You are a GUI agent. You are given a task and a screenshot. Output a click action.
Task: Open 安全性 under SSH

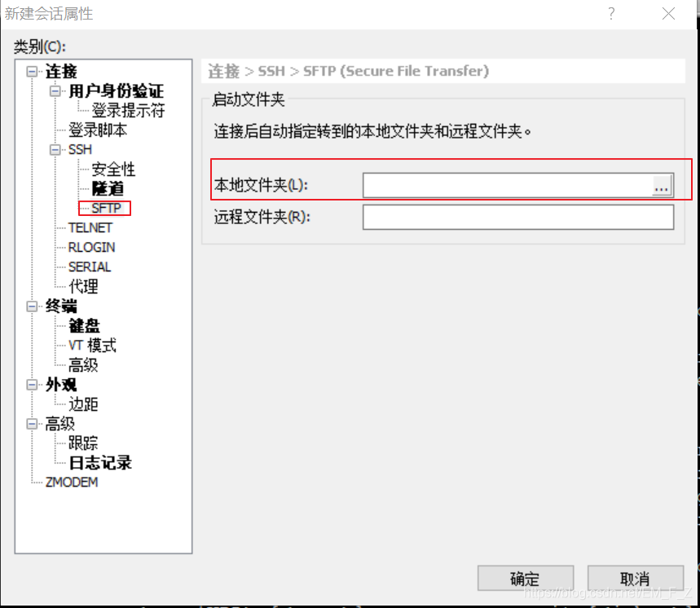pos(113,170)
